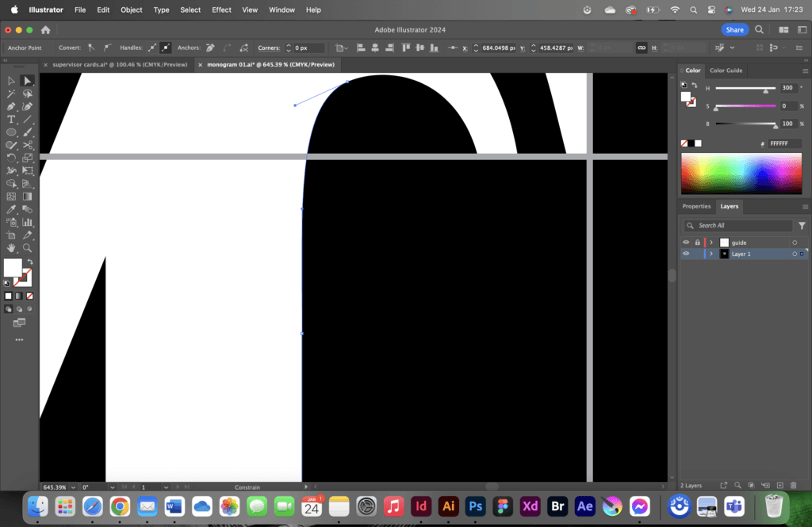Hide the guide layer
Screen dimensions: 812x527
pos(685,242)
